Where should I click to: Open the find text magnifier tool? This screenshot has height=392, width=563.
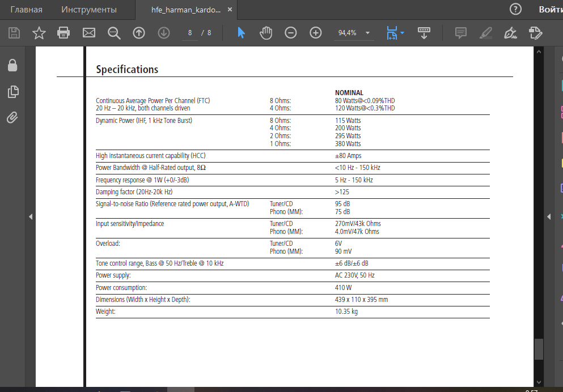click(114, 33)
